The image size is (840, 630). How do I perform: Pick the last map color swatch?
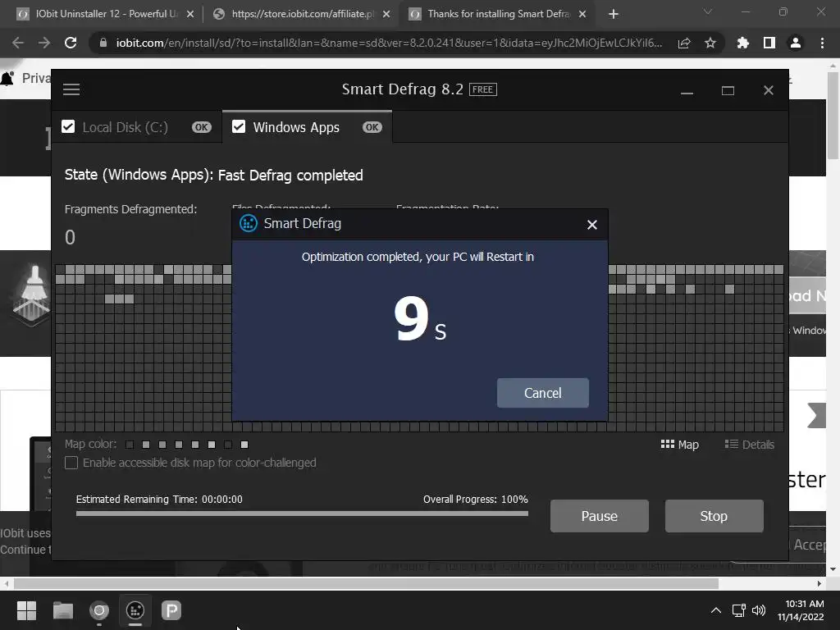(x=244, y=445)
